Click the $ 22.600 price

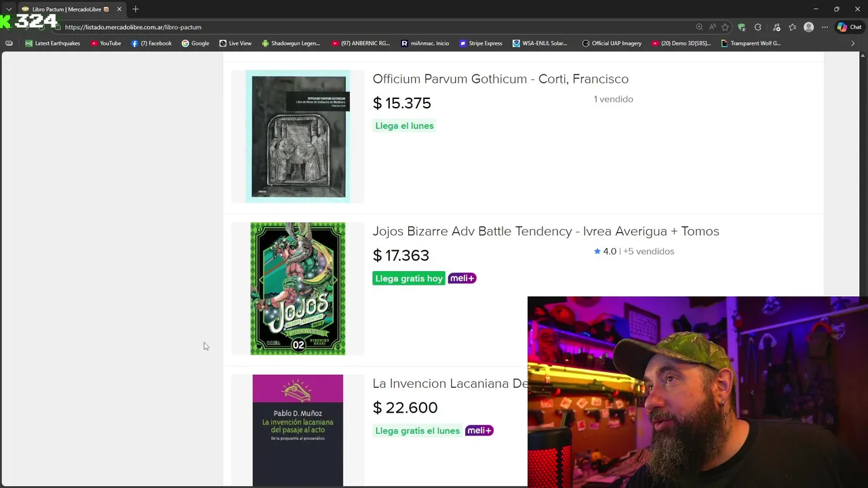tap(405, 407)
